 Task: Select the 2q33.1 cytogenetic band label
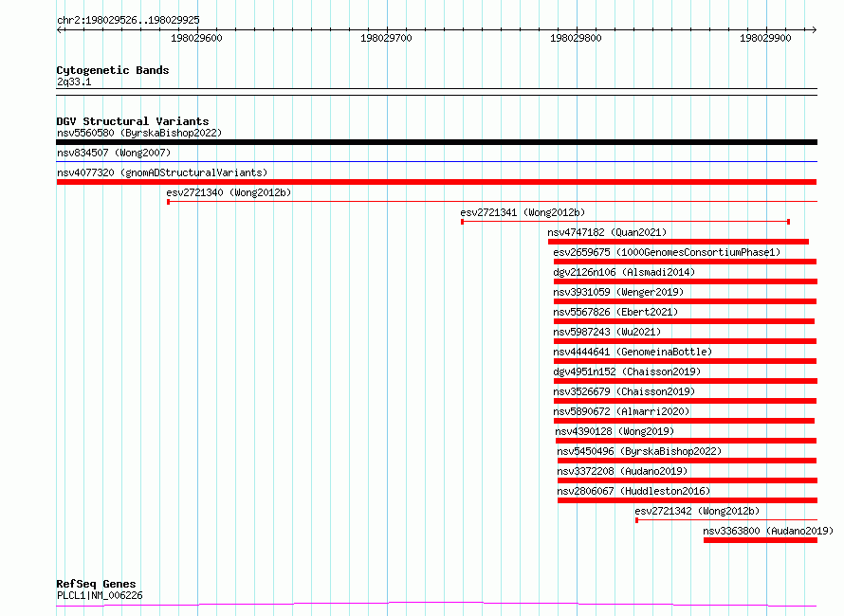click(x=74, y=82)
